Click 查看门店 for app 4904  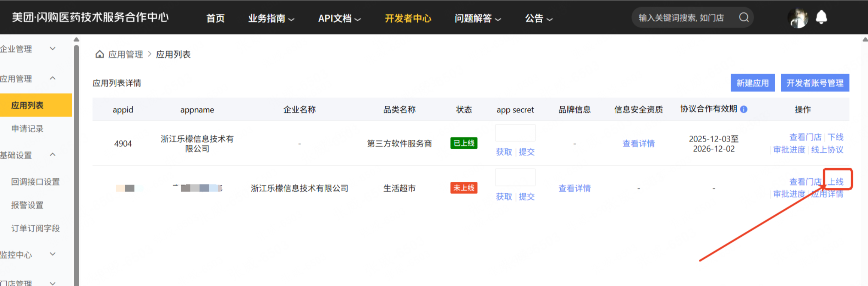805,137
